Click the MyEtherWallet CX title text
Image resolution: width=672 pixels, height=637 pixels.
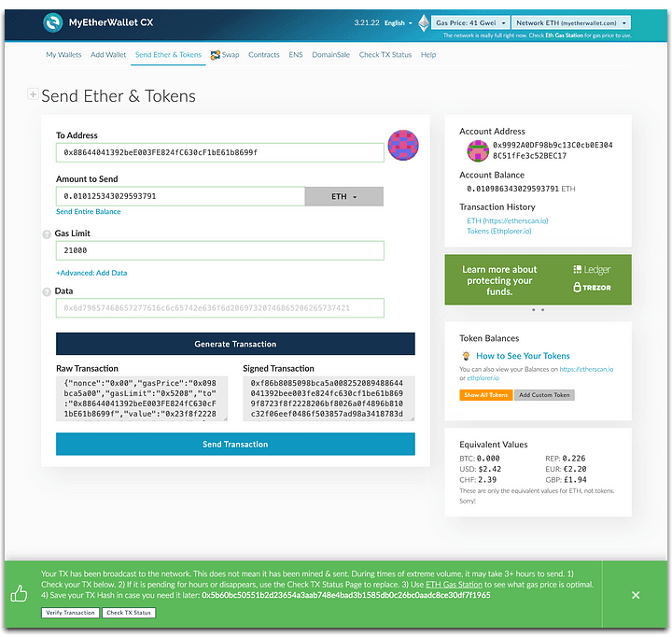111,22
